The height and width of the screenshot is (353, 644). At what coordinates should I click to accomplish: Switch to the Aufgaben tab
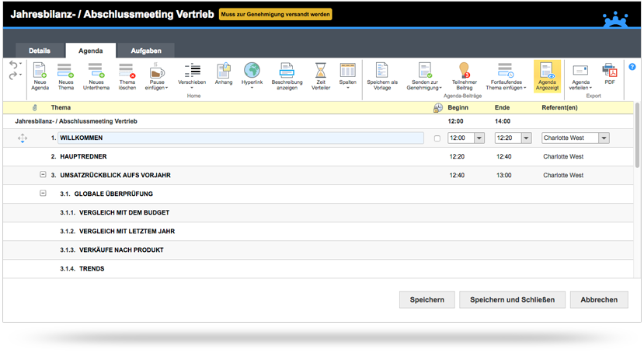click(146, 51)
